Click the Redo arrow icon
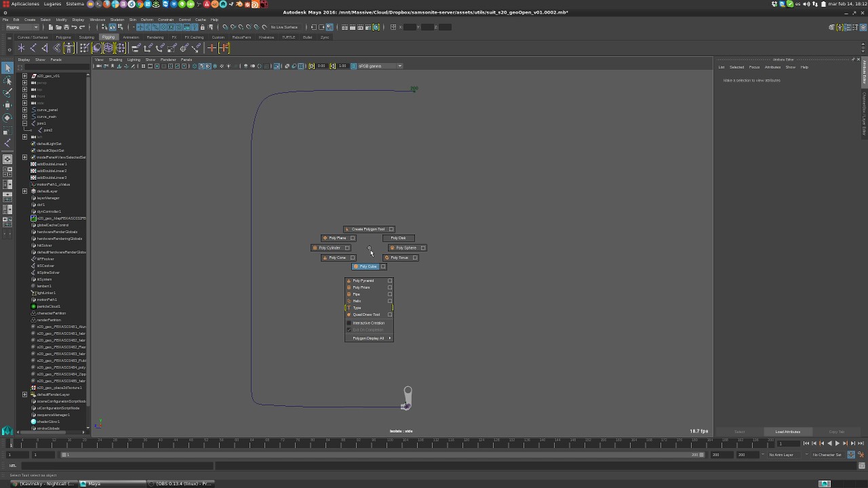Screen dimensions: 868x488 point(81,27)
